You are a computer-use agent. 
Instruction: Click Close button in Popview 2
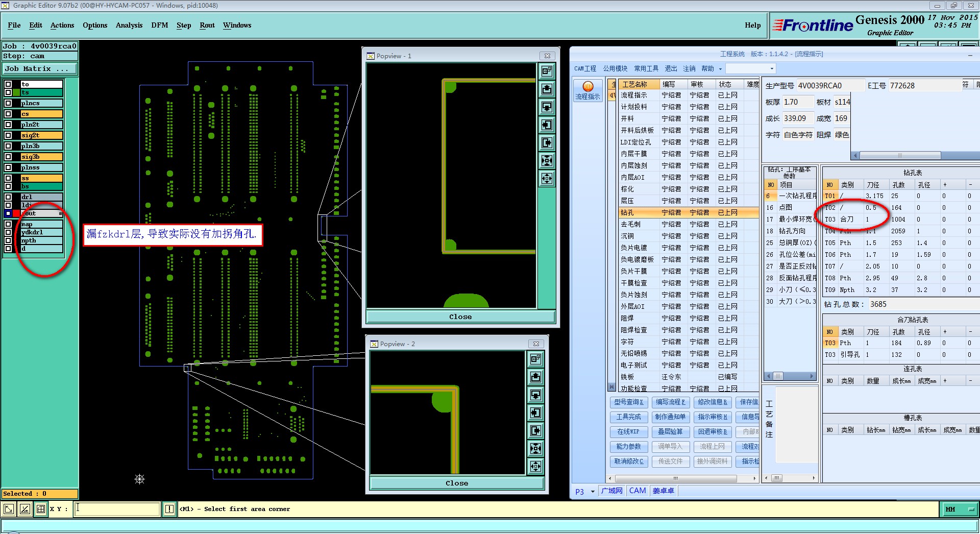pos(456,483)
